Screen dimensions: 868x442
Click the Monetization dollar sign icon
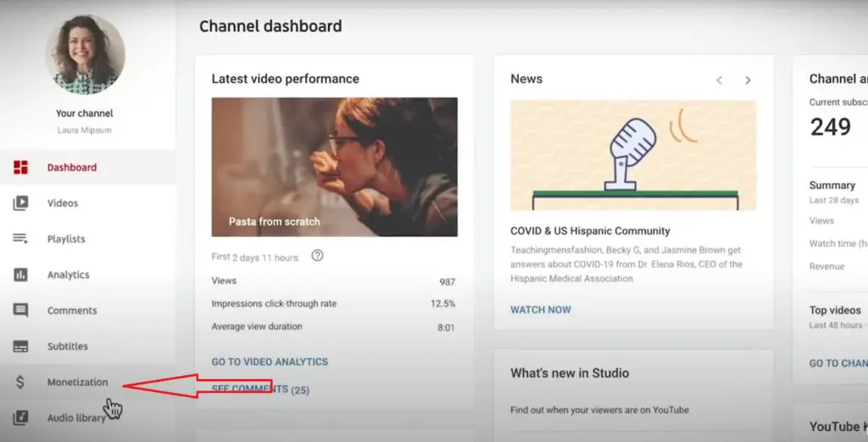click(20, 382)
